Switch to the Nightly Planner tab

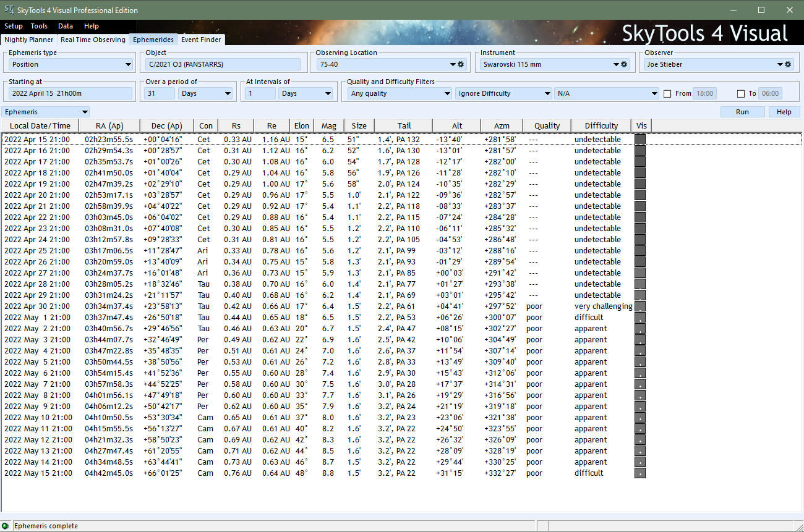pyautogui.click(x=29, y=40)
